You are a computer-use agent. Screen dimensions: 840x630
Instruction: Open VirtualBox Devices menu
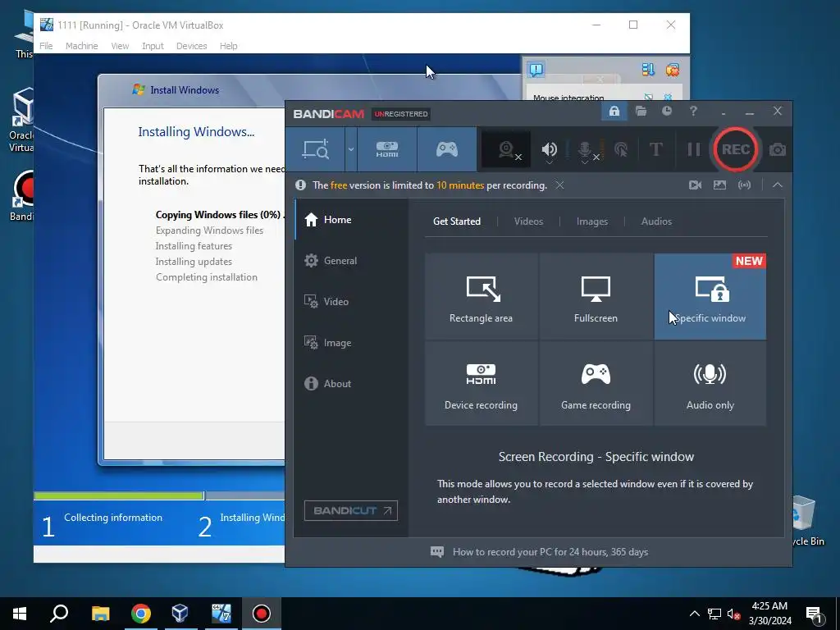(191, 46)
